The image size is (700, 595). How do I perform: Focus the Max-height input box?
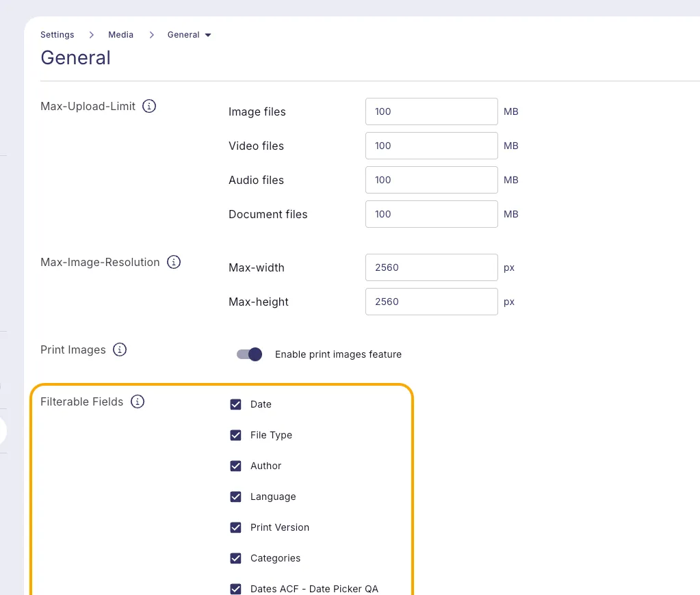point(431,302)
